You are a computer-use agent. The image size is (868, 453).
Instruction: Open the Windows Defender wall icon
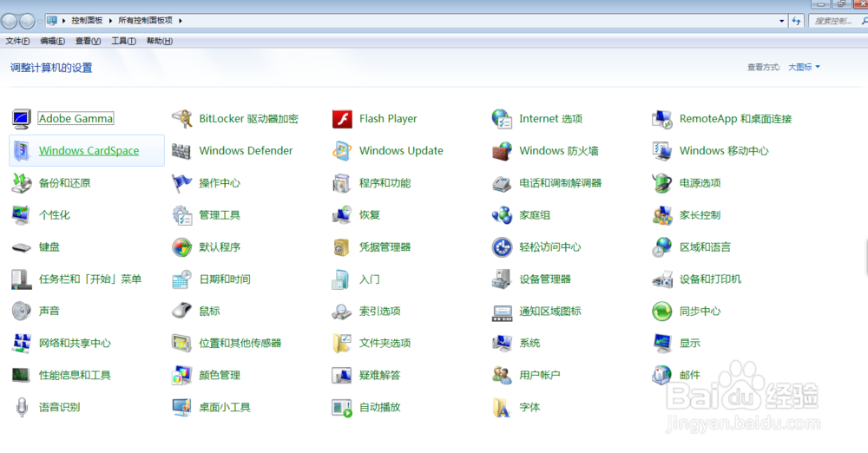[x=181, y=151]
